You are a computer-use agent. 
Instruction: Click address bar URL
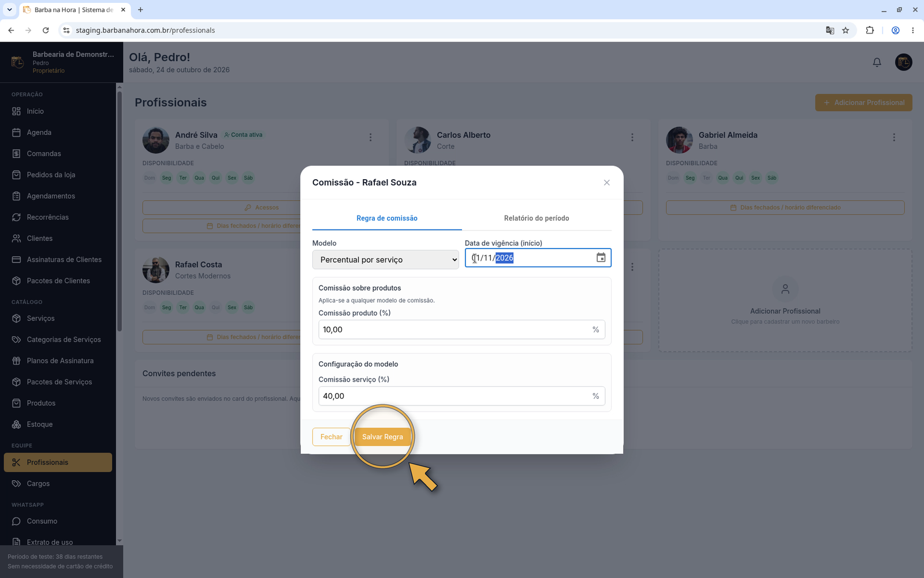[x=145, y=30]
